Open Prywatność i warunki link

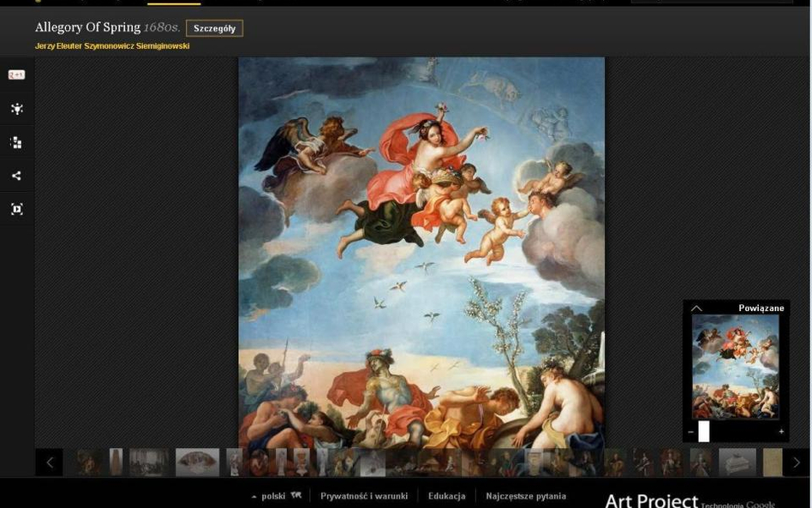364,496
